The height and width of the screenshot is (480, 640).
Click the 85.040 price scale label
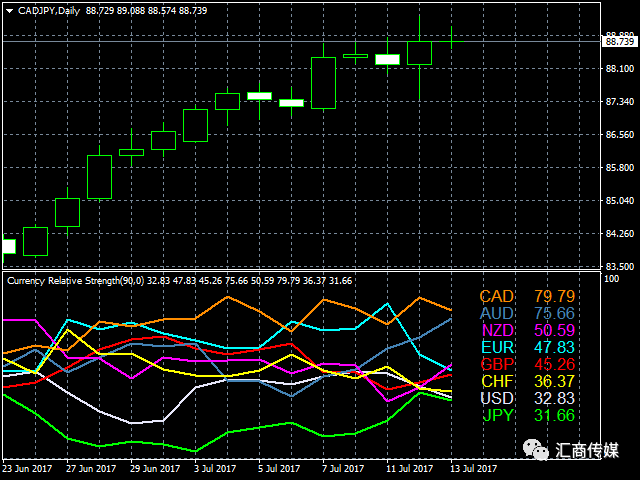coord(620,200)
